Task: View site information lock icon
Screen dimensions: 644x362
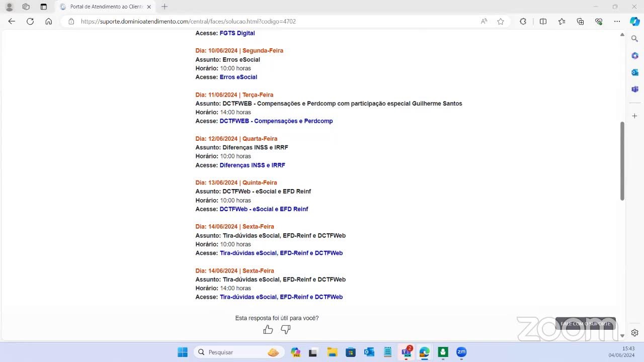Action: click(x=71, y=22)
